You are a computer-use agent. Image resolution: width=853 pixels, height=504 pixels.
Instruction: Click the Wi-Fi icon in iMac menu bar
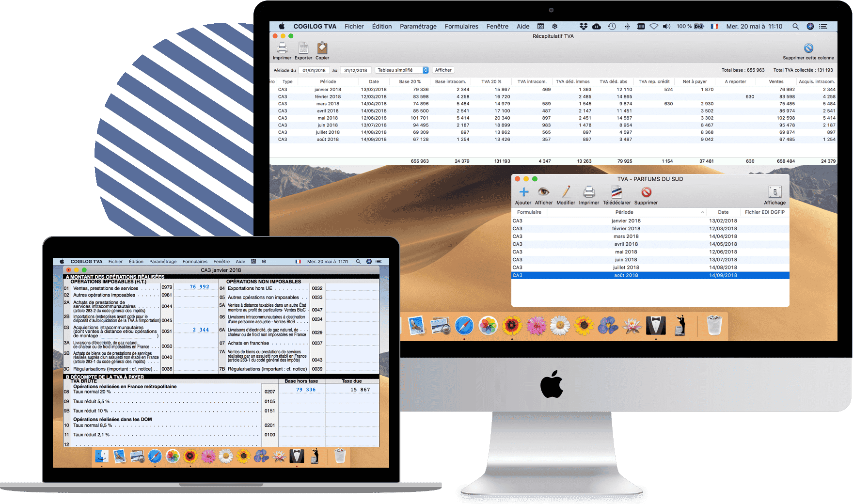click(654, 26)
